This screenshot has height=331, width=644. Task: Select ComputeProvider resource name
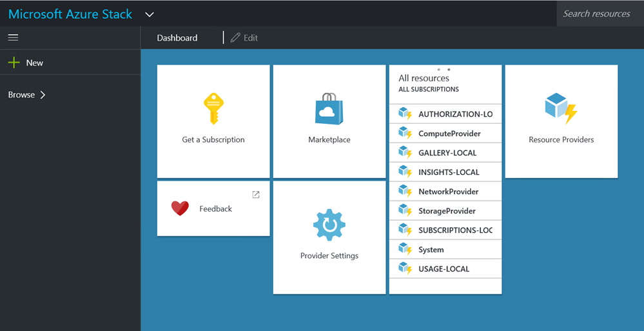coord(449,134)
